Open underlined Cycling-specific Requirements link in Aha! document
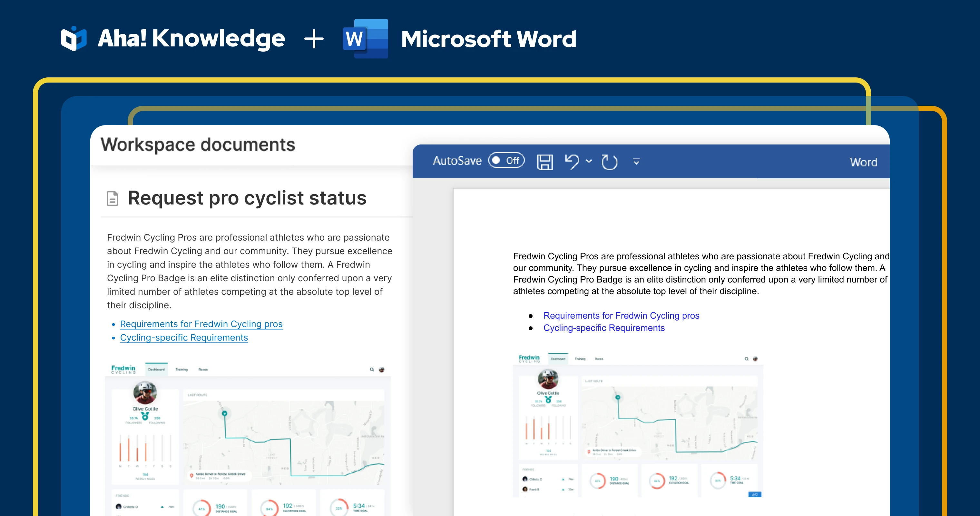Viewport: 980px width, 516px height. [x=184, y=338]
